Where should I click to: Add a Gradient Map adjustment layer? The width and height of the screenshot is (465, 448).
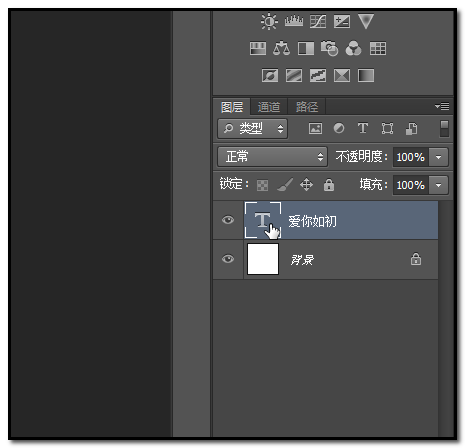(366, 75)
